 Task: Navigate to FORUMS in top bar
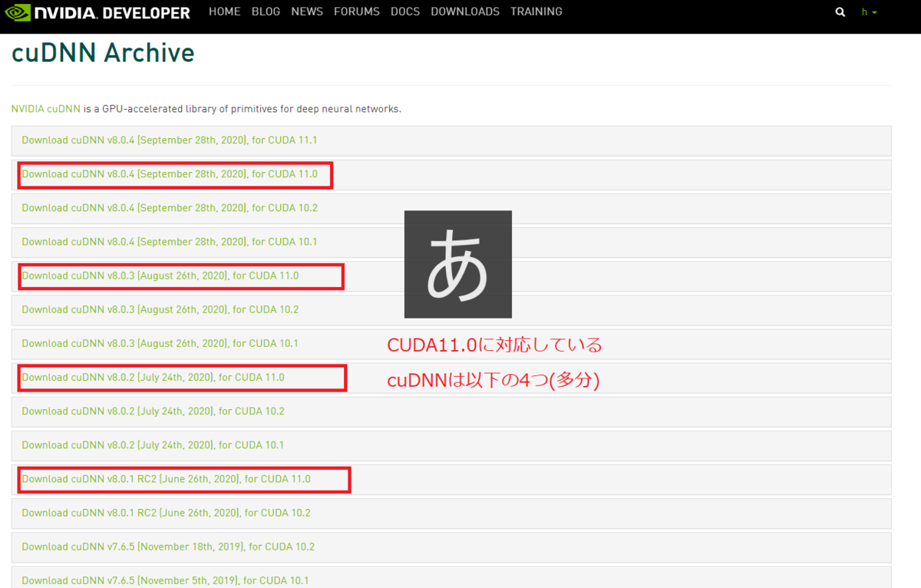click(357, 12)
